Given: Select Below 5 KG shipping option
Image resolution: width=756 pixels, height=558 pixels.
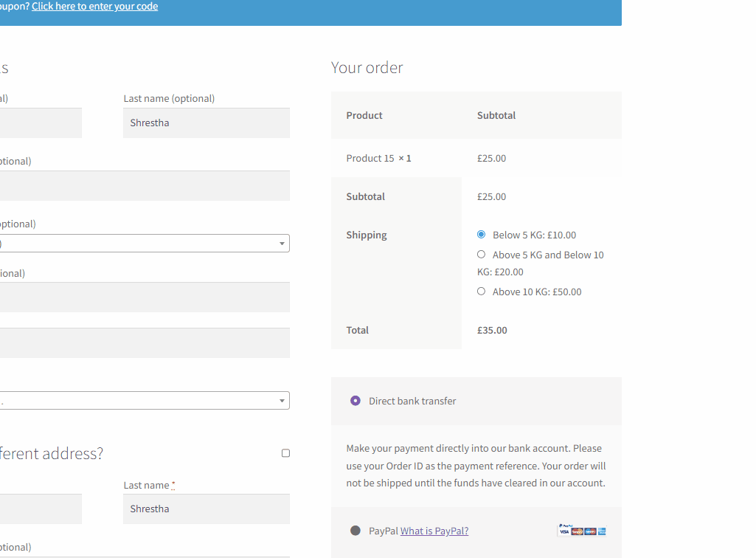Looking at the screenshot, I should (x=481, y=235).
